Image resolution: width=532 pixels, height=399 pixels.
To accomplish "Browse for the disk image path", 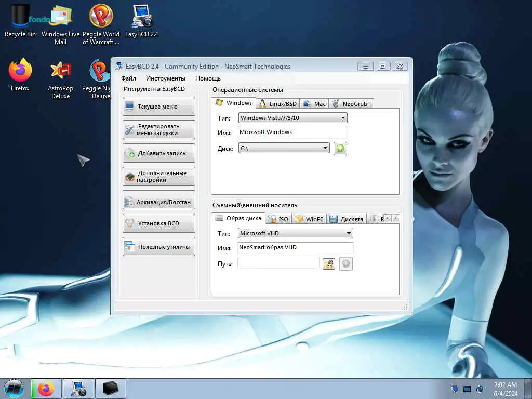I will click(329, 263).
